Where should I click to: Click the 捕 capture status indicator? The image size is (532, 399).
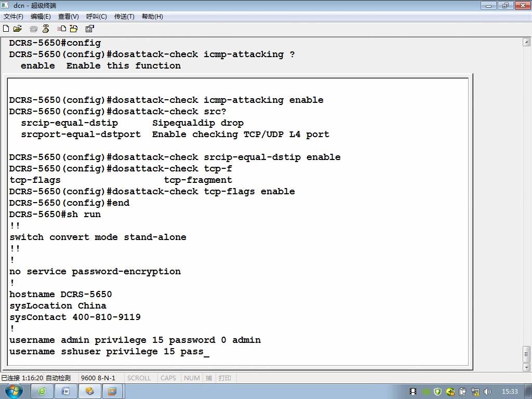click(209, 378)
